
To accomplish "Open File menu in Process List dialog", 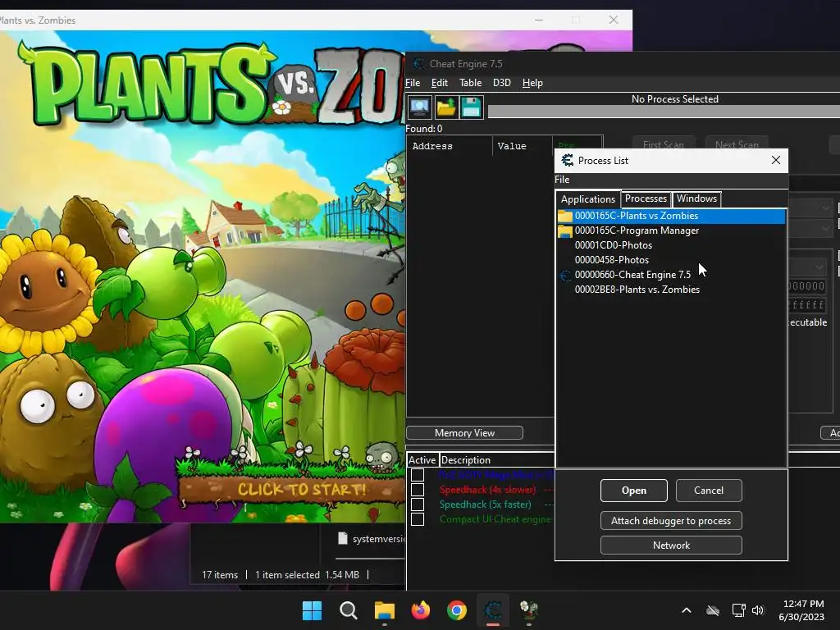I will [562, 180].
